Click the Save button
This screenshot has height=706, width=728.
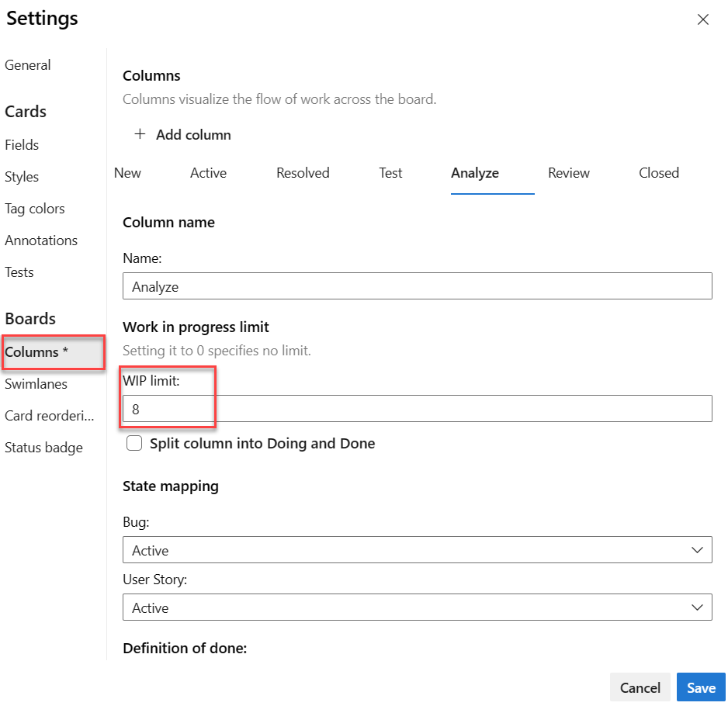click(x=701, y=687)
